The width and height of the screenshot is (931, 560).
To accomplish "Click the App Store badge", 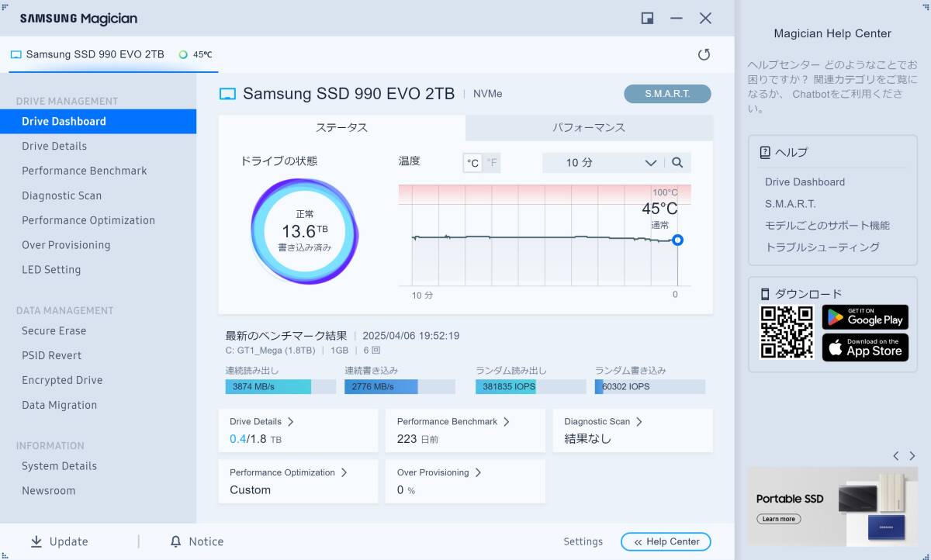I will click(865, 347).
